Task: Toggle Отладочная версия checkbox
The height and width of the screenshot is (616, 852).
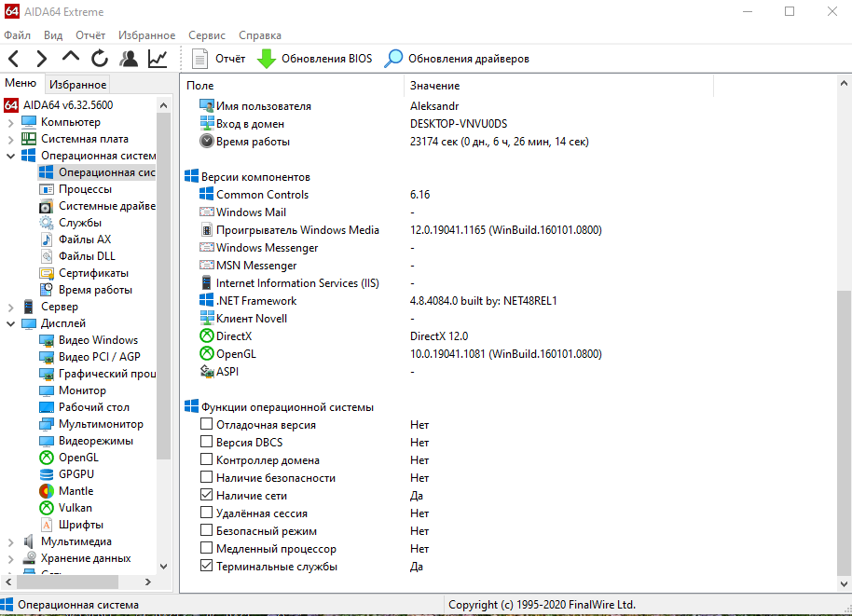Action: point(207,424)
